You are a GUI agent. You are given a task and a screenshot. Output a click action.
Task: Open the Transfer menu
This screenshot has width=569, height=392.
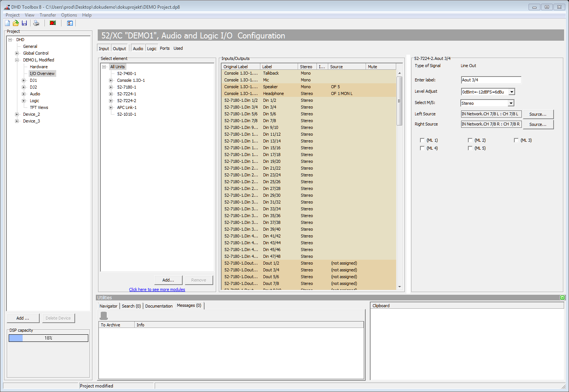coord(48,15)
